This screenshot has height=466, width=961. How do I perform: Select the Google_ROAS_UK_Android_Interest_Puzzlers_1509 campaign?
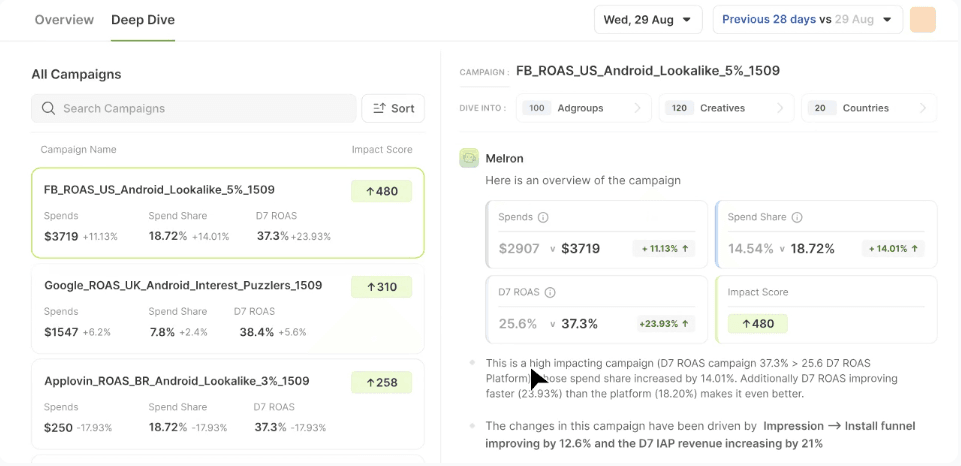tap(183, 285)
